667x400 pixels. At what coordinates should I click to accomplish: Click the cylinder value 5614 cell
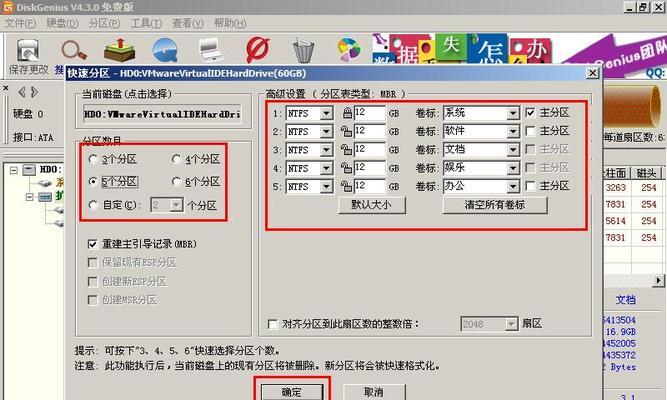tap(616, 221)
